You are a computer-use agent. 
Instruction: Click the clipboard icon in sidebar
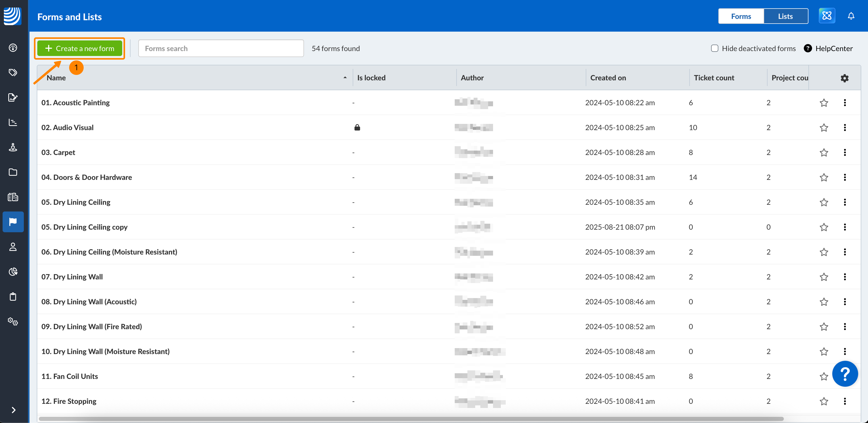pos(13,297)
